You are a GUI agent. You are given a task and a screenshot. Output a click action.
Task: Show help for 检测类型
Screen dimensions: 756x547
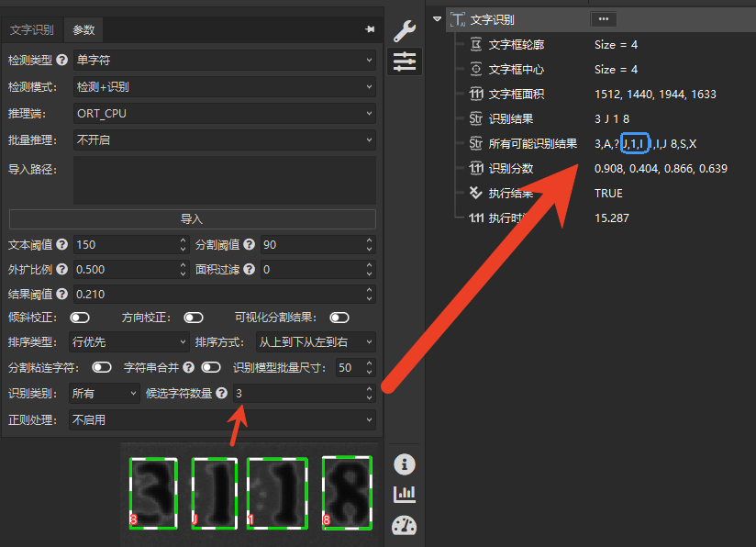click(61, 60)
